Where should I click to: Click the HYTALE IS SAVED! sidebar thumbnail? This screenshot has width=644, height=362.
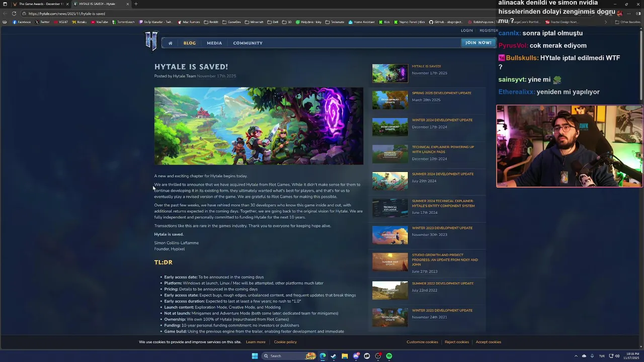[x=390, y=73]
